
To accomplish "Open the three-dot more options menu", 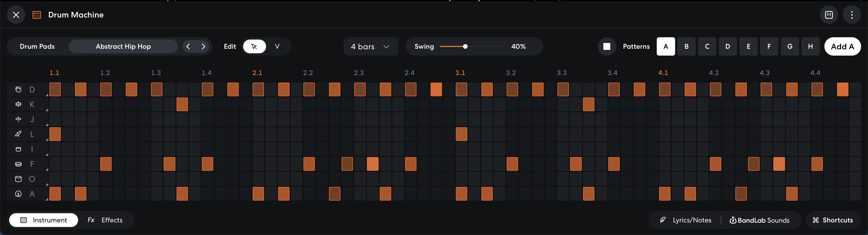I will [852, 15].
